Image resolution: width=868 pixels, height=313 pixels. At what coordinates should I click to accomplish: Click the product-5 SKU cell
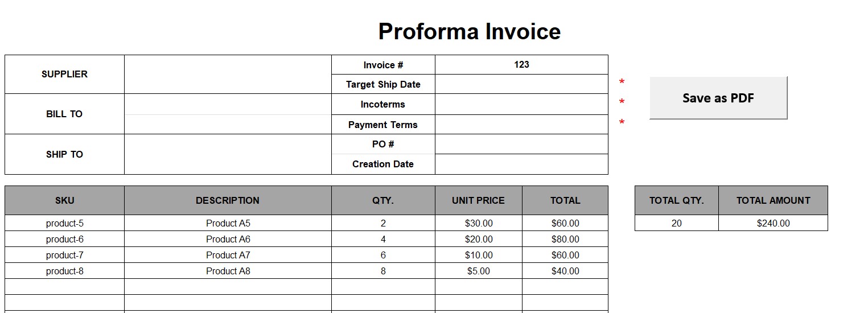pyautogui.click(x=64, y=223)
